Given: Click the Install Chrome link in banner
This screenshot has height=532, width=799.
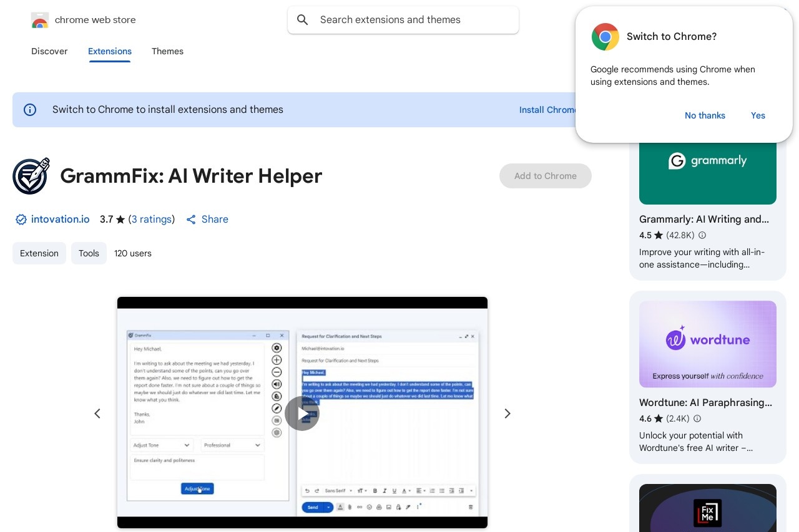Looking at the screenshot, I should pyautogui.click(x=547, y=110).
